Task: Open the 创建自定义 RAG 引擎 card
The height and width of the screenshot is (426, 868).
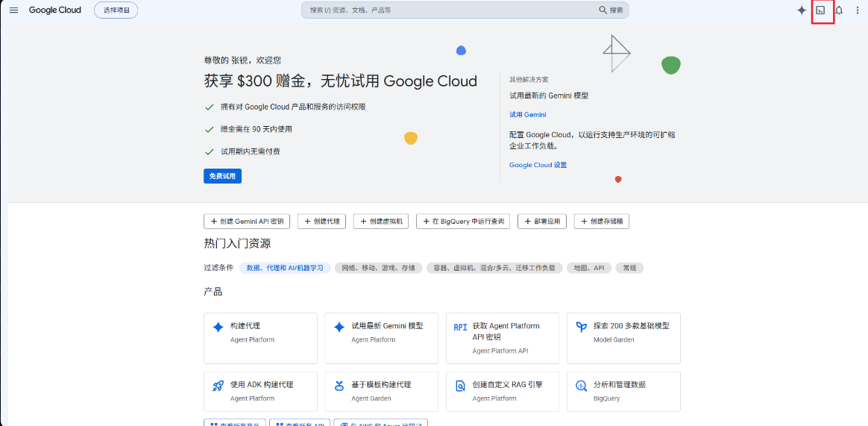Action: point(503,392)
